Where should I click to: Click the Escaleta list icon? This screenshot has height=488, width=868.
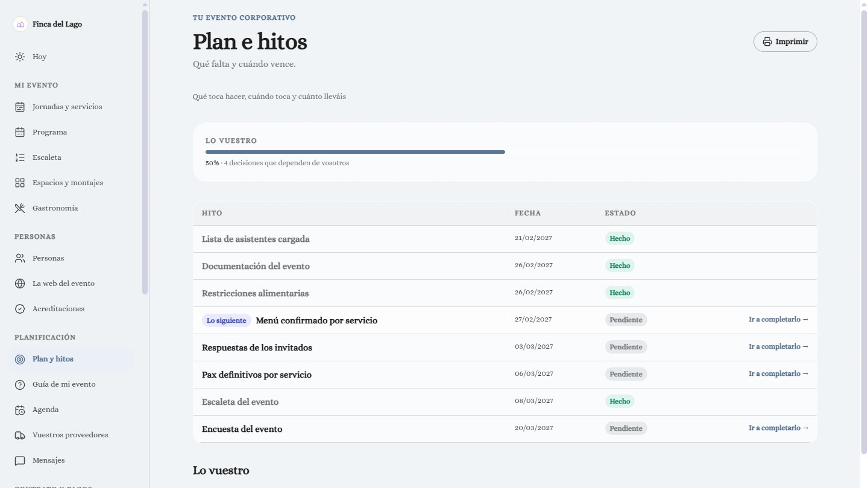click(x=20, y=157)
